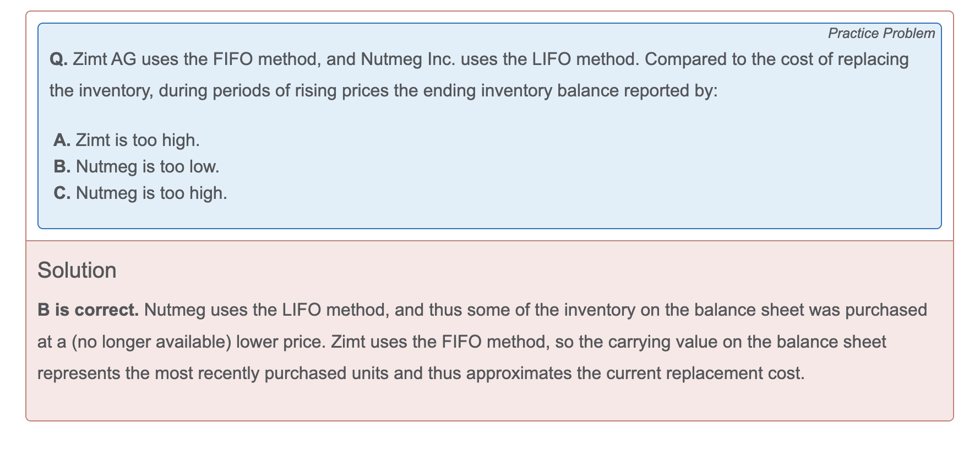Click the bold 'B is correct.' text
This screenshot has height=454, width=980.
(88, 310)
